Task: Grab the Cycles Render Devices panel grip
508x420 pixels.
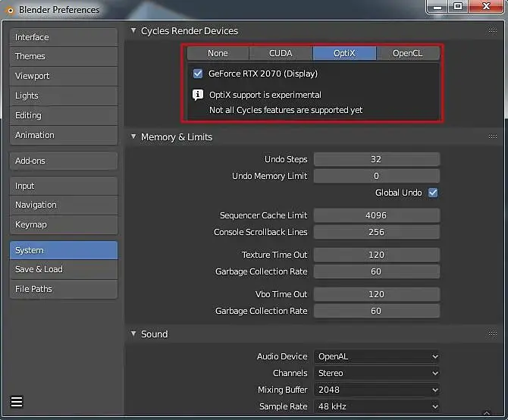Action: [492, 30]
